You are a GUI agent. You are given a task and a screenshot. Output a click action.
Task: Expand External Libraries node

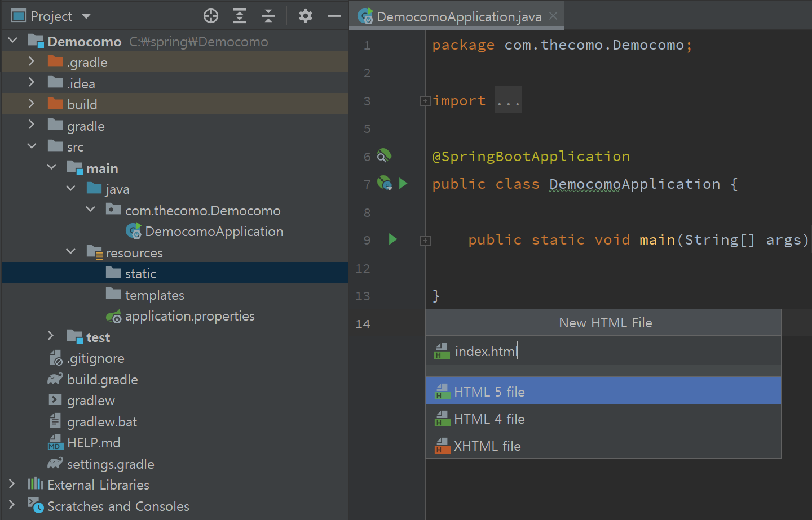(12, 484)
